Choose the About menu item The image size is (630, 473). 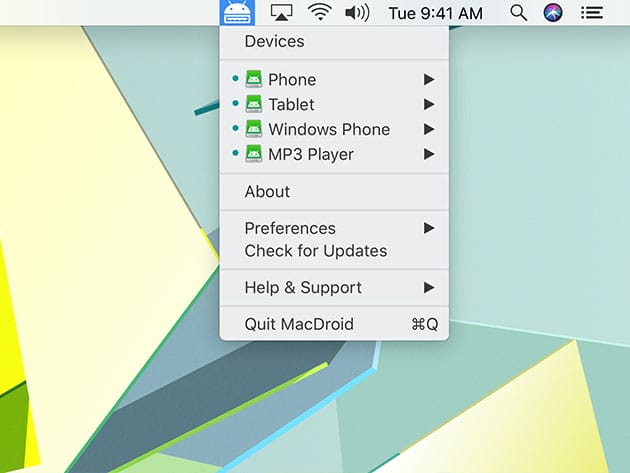(x=267, y=191)
